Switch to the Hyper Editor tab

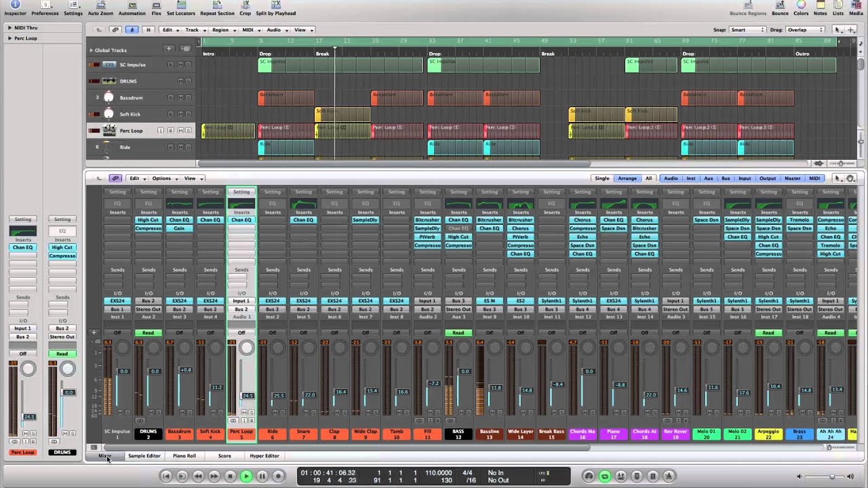click(264, 456)
